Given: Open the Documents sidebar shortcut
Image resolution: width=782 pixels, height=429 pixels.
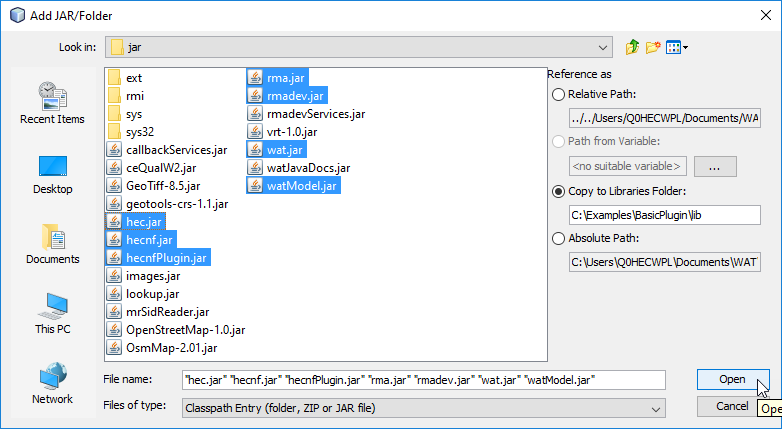Looking at the screenshot, I should pos(52,243).
